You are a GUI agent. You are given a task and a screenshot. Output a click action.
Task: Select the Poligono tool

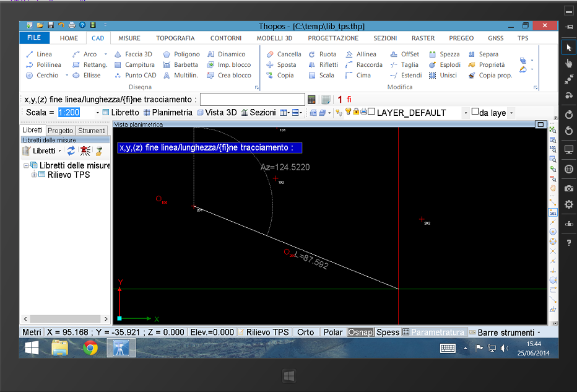pyautogui.click(x=181, y=54)
